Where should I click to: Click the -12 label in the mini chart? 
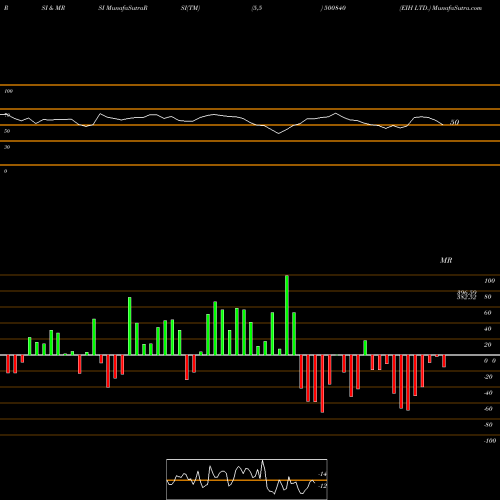pyautogui.click(x=322, y=486)
